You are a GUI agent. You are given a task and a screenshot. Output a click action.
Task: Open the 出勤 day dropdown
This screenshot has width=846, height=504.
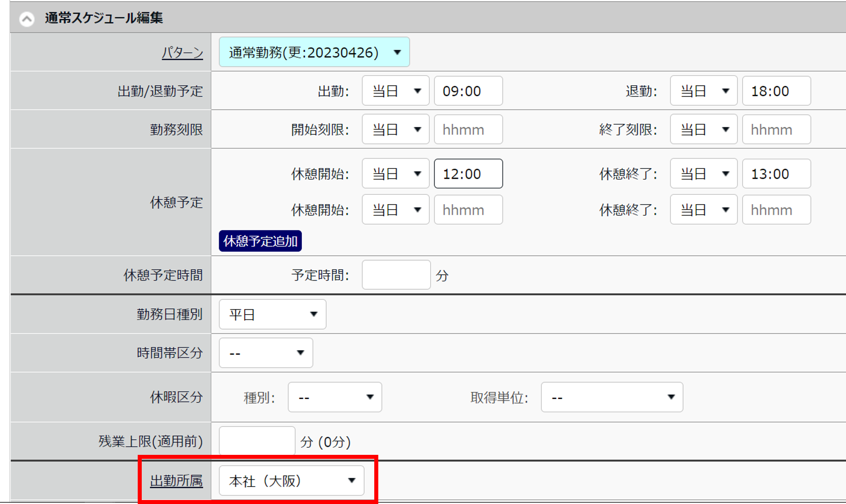point(395,91)
